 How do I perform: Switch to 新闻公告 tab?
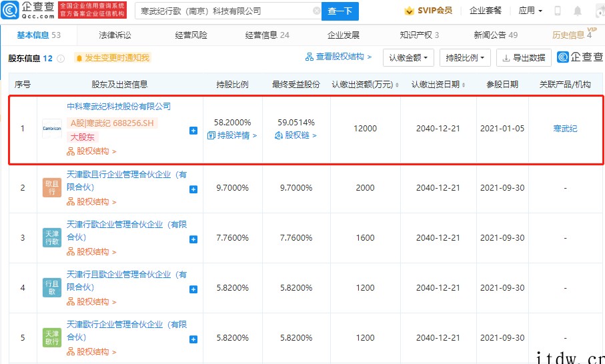click(496, 35)
